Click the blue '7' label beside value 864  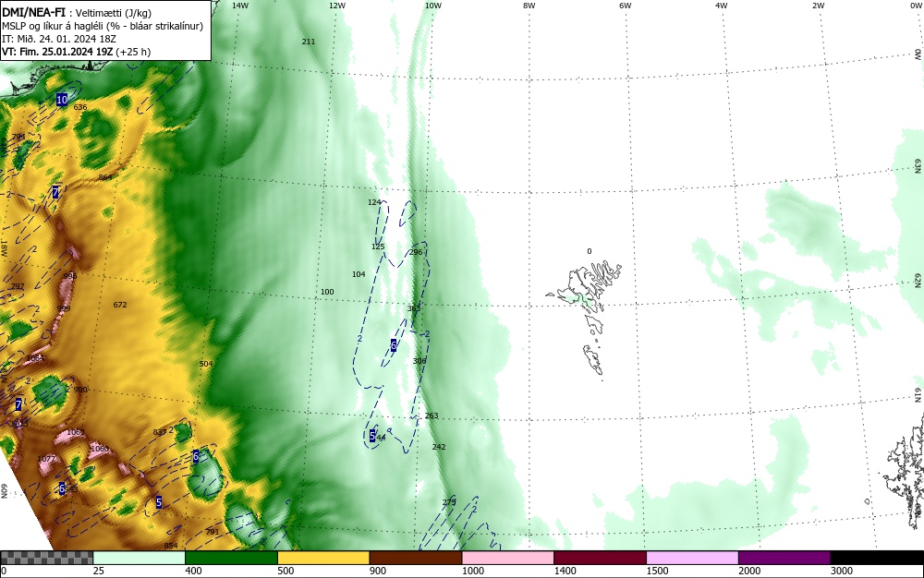point(55,192)
